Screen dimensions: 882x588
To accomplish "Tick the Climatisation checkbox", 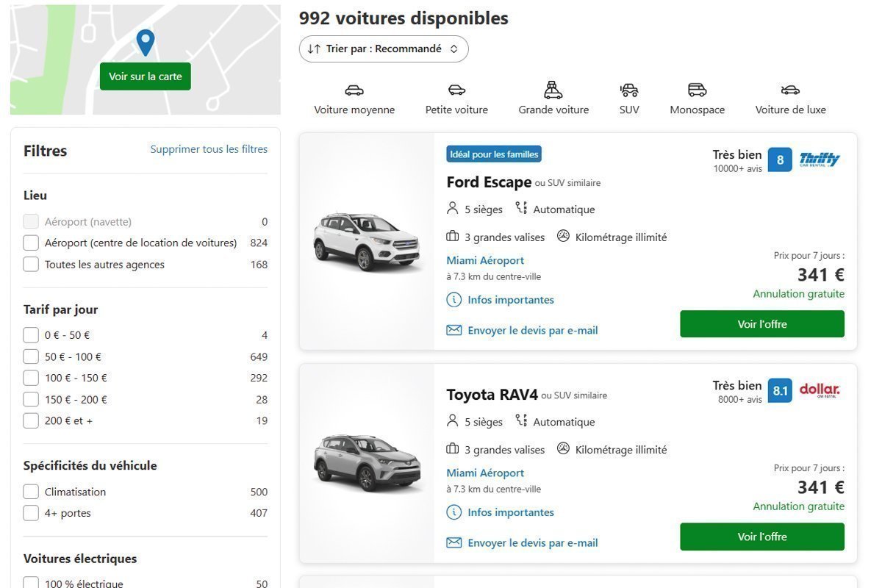I will [x=31, y=492].
